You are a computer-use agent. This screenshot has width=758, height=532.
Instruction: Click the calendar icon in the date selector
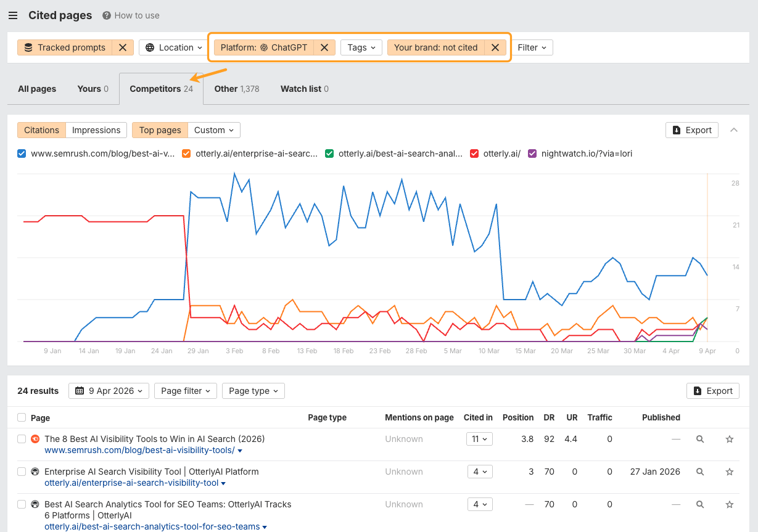84,391
